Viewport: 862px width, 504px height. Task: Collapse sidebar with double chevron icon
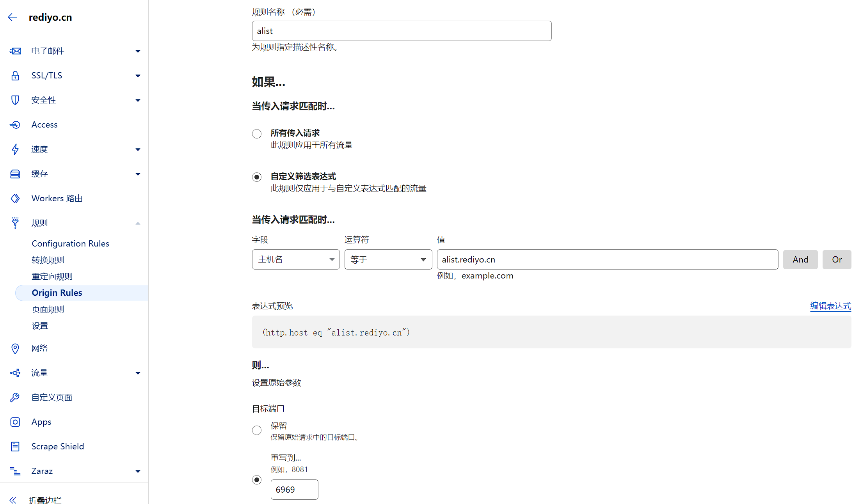[13, 500]
